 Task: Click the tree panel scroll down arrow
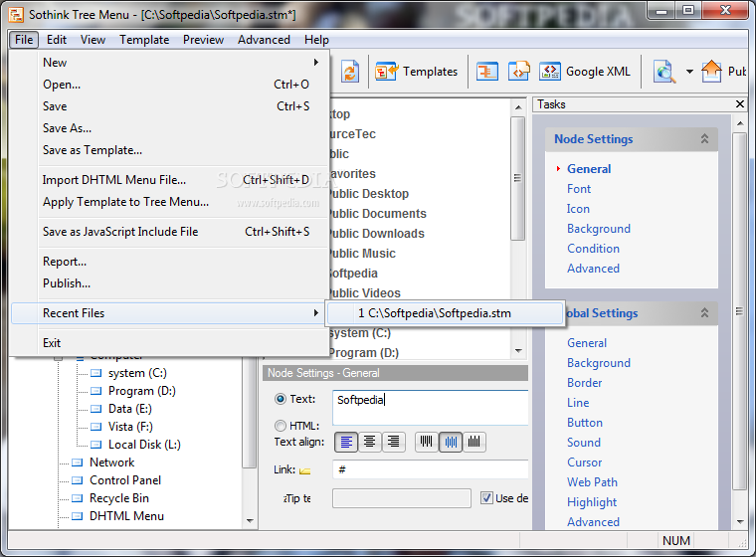[x=250, y=521]
